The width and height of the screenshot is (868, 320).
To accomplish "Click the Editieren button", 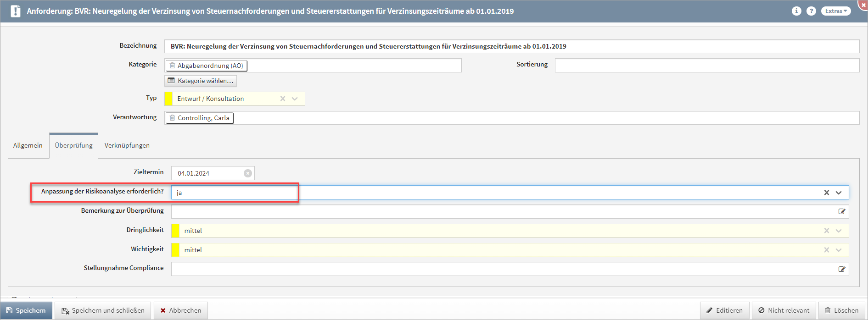I will point(724,310).
